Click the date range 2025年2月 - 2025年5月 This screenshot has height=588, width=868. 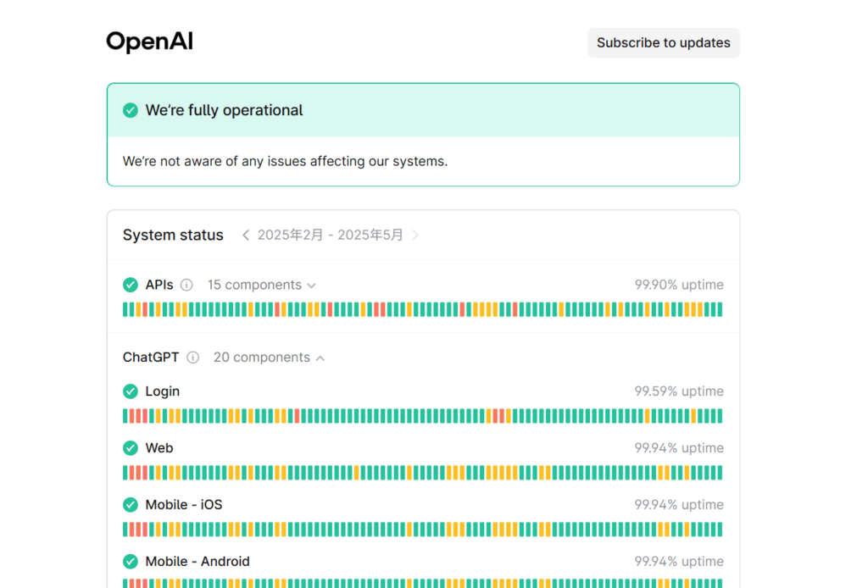tap(331, 235)
